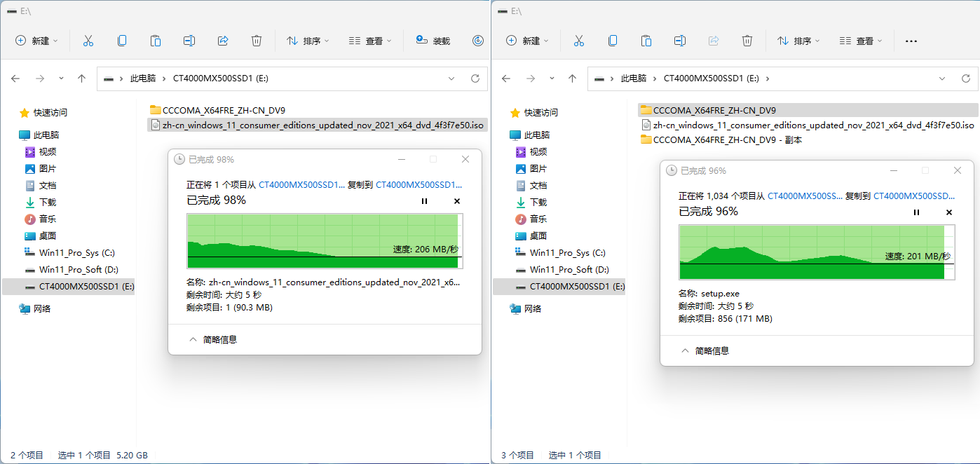Open the 排序 (Sort) dropdown in left window
Image resolution: width=980 pixels, height=464 pixels.
click(308, 41)
